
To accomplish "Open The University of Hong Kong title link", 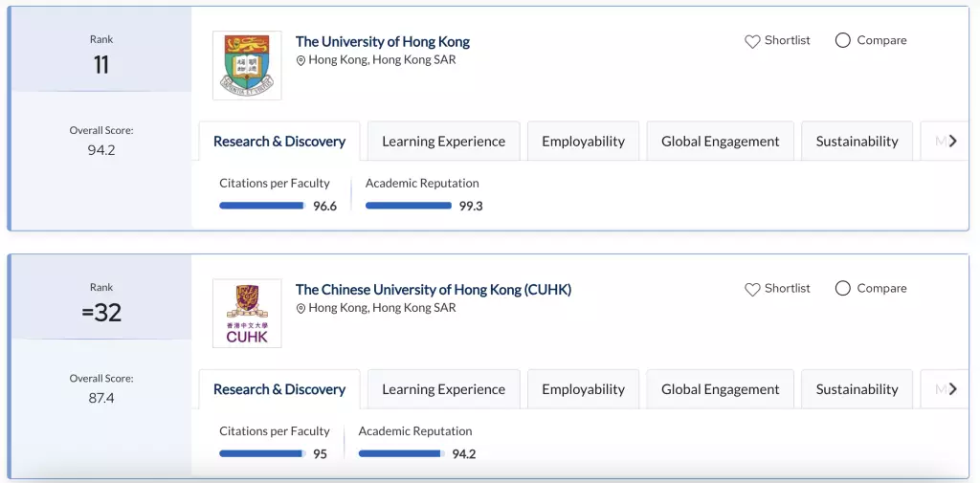I will pyautogui.click(x=383, y=42).
